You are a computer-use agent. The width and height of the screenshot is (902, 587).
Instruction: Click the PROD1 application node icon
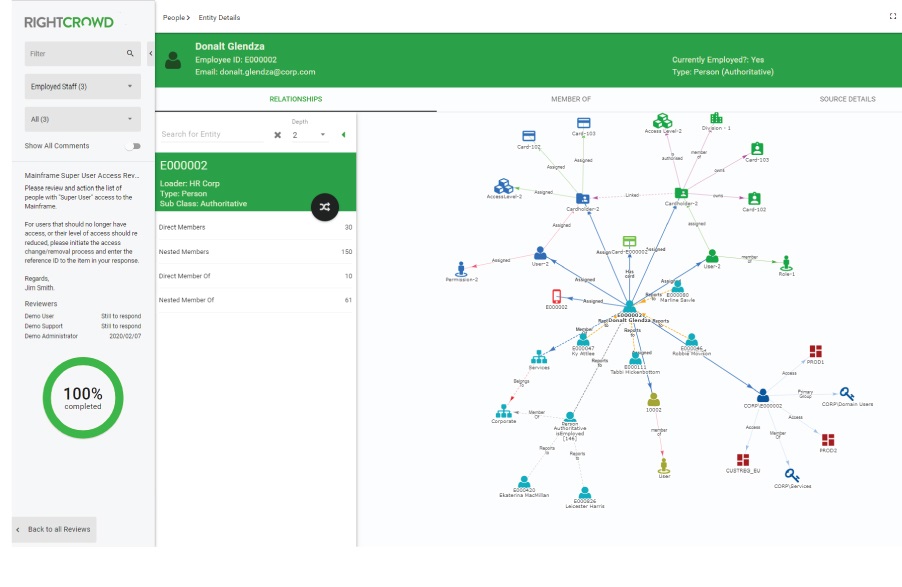pos(814,351)
